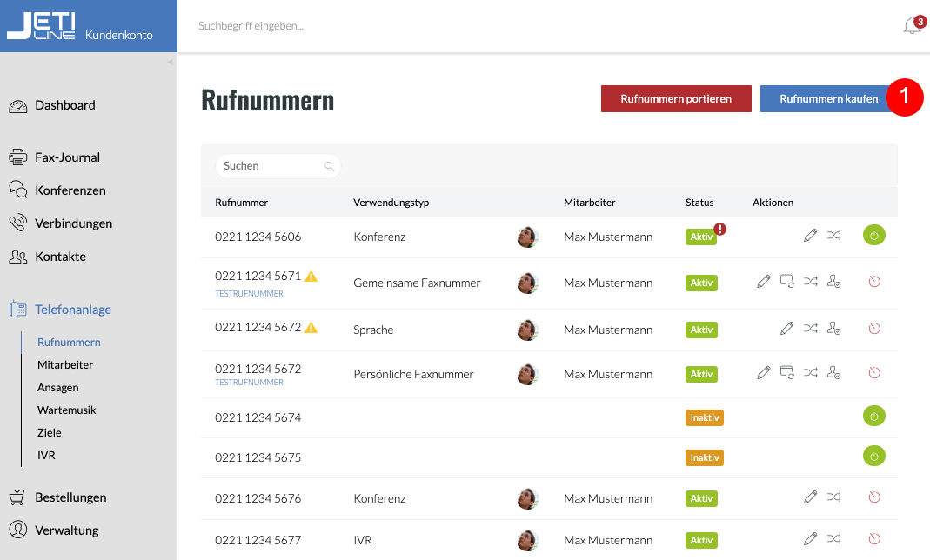The width and height of the screenshot is (930, 560).
Task: Click the Verbindungen phone icon
Action: click(17, 223)
